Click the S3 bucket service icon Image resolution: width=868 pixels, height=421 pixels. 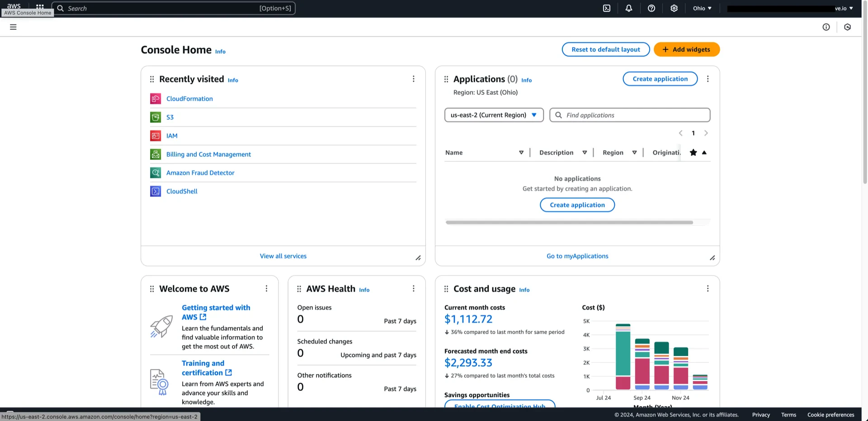156,117
